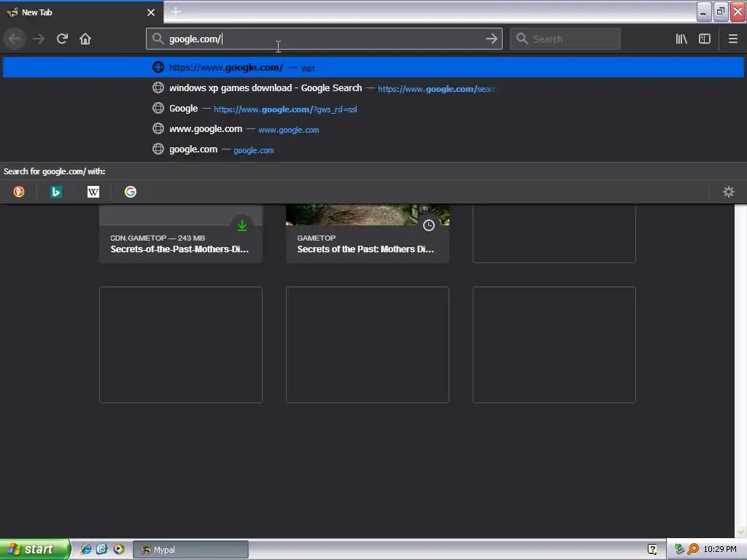Launch Outlook Express quick launch icon
This screenshot has width=747, height=560.
coord(101,549)
